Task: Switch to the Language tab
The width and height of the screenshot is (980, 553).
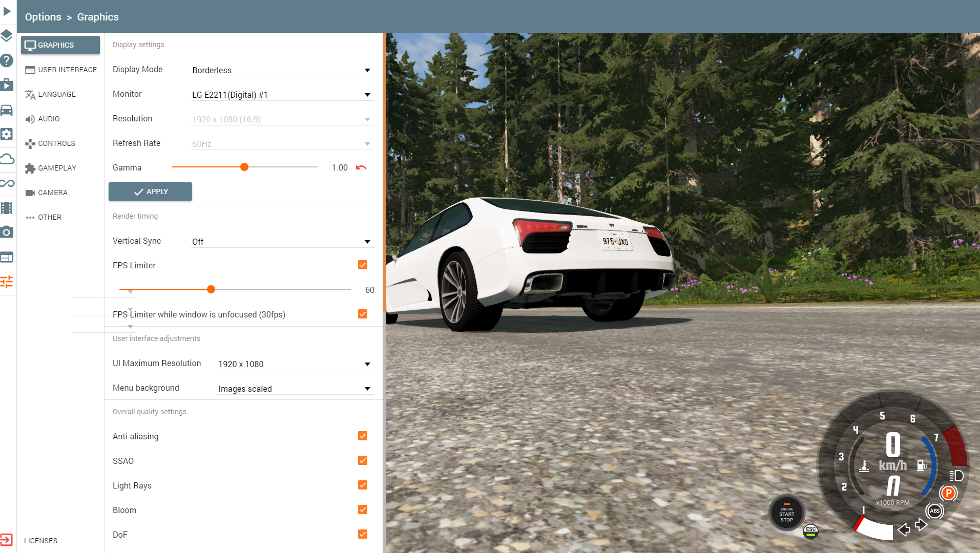Action: [x=60, y=94]
